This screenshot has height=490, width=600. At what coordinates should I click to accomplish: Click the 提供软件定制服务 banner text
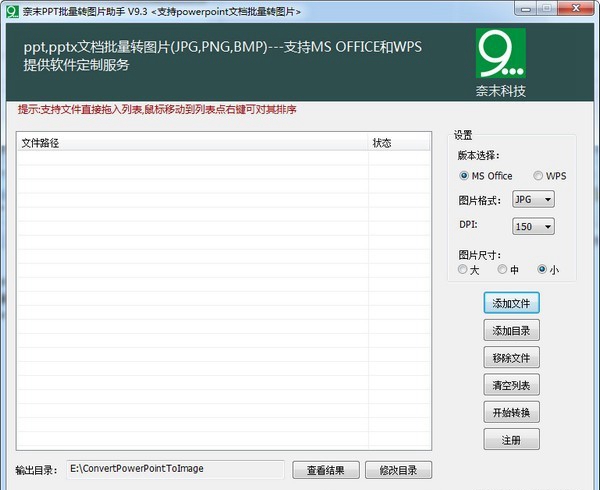coord(76,65)
